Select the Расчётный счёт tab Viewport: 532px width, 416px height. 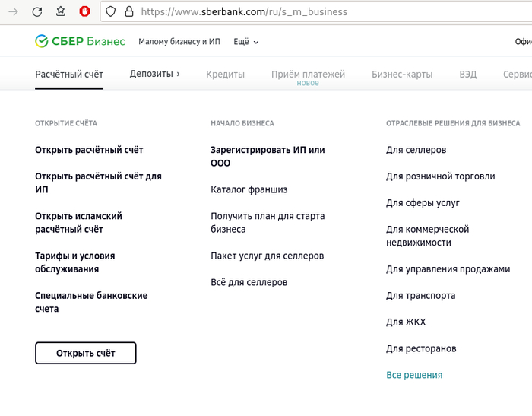tap(69, 75)
